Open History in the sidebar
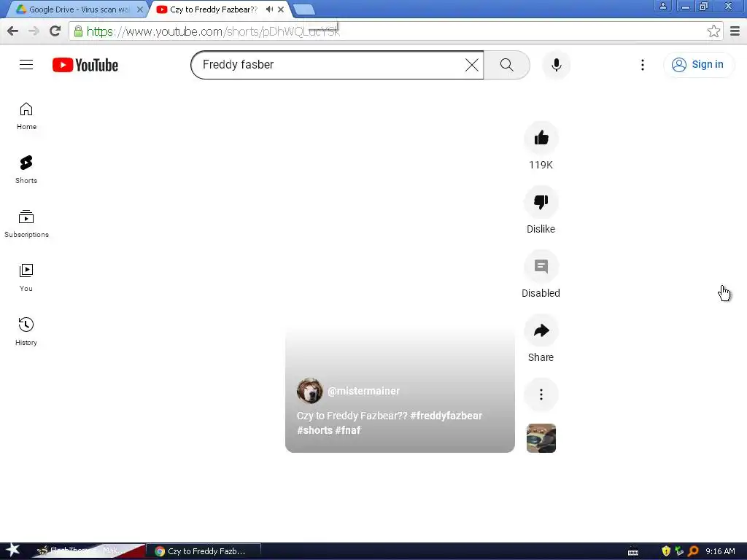 point(26,332)
